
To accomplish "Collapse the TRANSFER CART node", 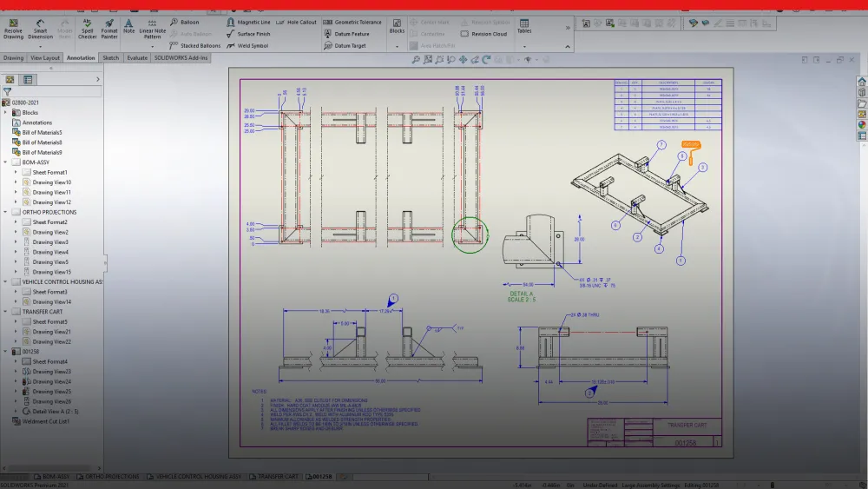I will pyautogui.click(x=5, y=312).
